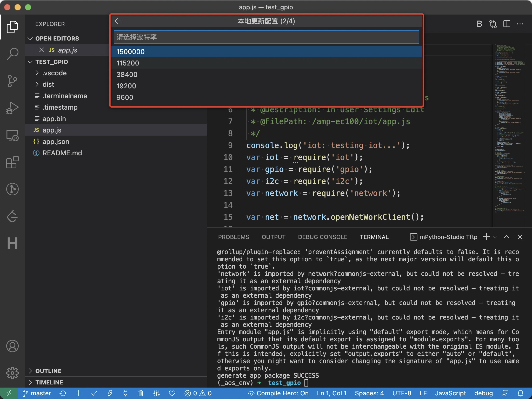
Task: Toggle Compile Hero: On in status bar
Action: [x=278, y=393]
